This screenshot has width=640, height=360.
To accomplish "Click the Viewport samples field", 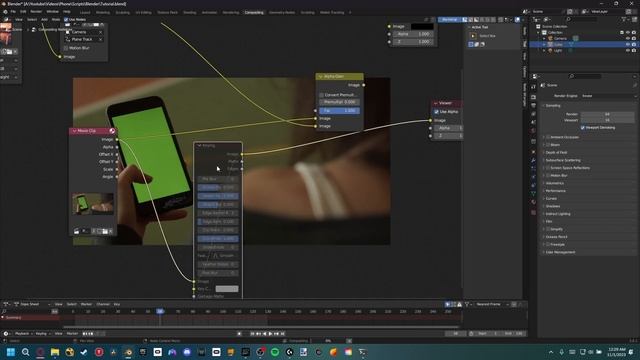I will point(607,120).
